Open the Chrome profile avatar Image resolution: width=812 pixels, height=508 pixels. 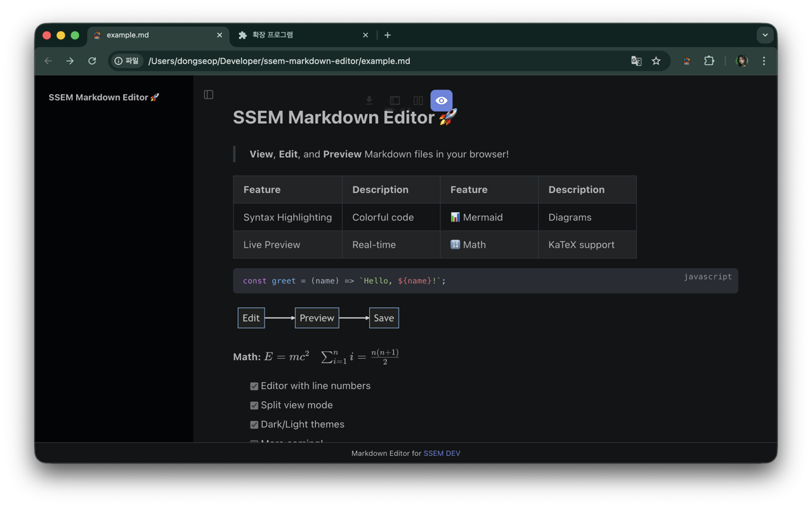click(742, 61)
